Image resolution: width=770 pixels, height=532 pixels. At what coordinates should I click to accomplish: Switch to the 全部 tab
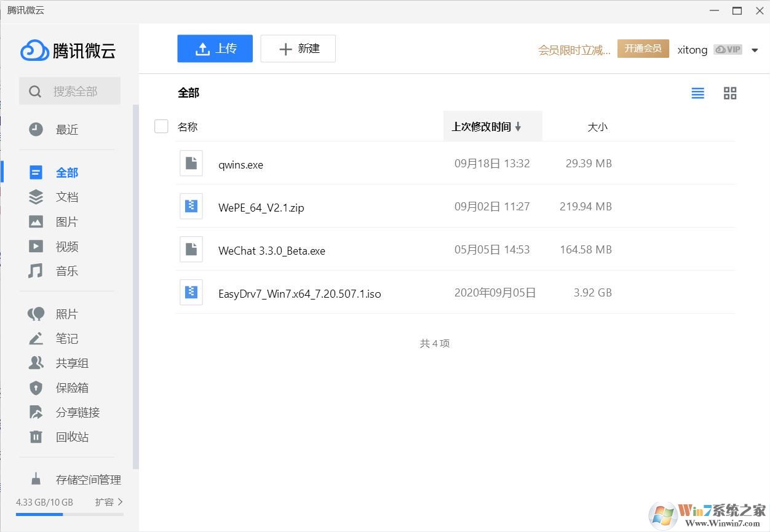click(x=66, y=172)
